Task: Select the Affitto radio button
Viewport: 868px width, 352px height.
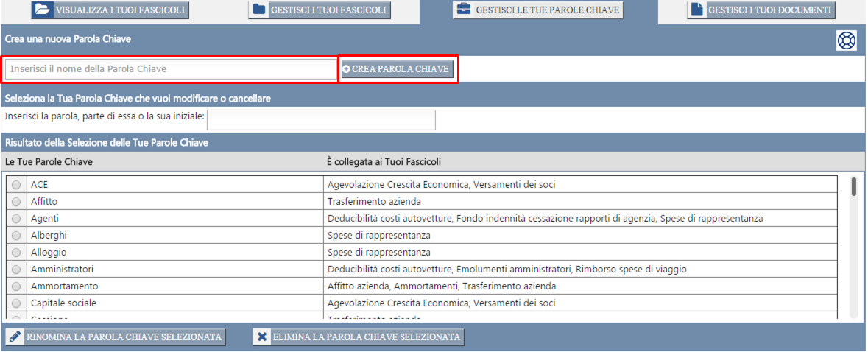Action: point(16,202)
